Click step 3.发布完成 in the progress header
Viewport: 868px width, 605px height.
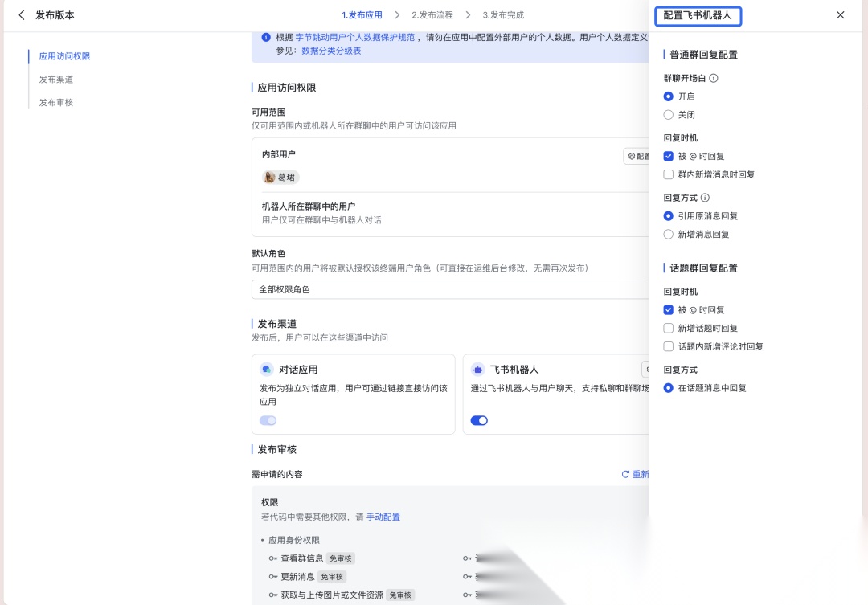(503, 15)
